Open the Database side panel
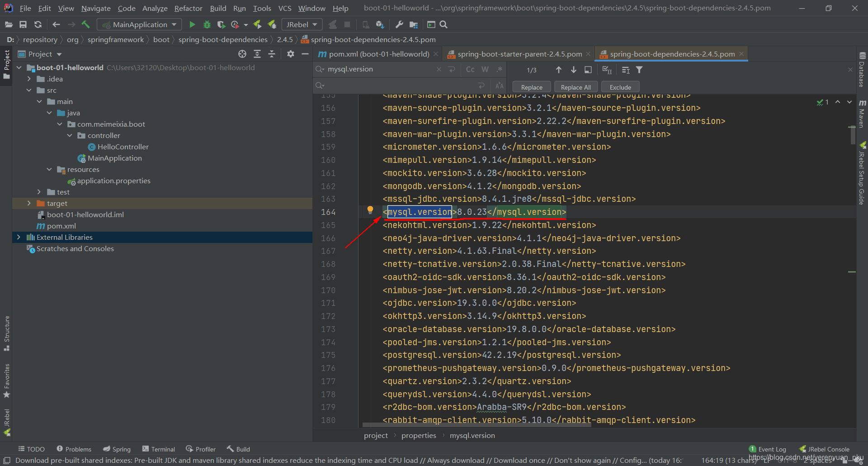Image resolution: width=868 pixels, height=466 pixels. coord(862,69)
